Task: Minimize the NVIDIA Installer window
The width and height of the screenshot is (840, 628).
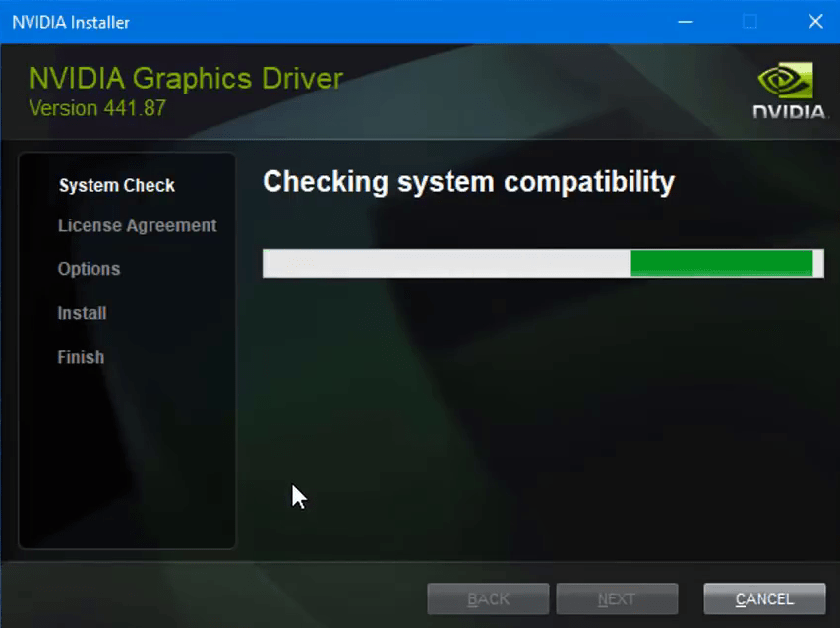Action: click(x=686, y=22)
